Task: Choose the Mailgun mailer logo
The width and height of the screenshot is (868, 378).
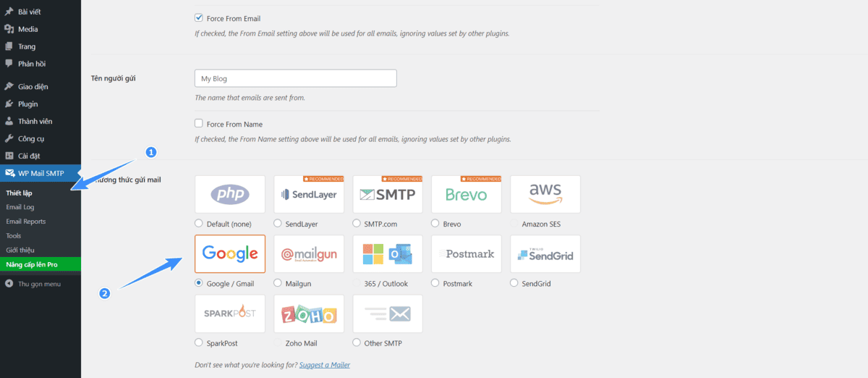Action: coord(309,253)
